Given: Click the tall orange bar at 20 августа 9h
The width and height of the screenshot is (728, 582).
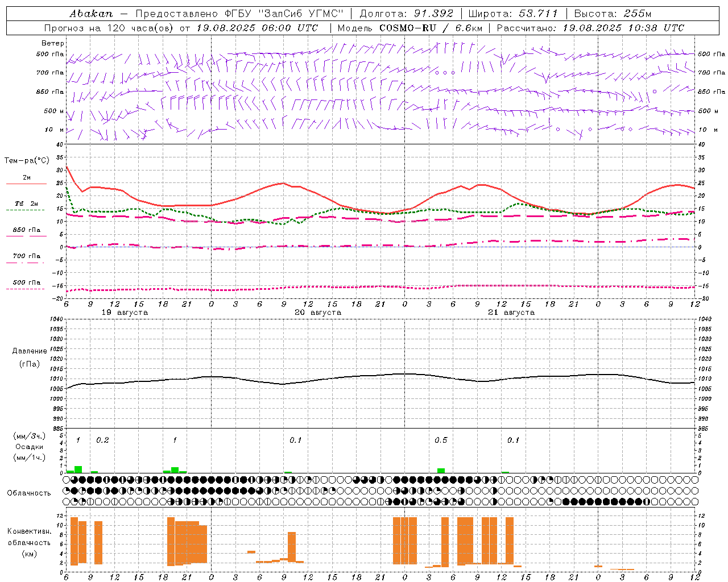Looking at the screenshot, I should (292, 547).
